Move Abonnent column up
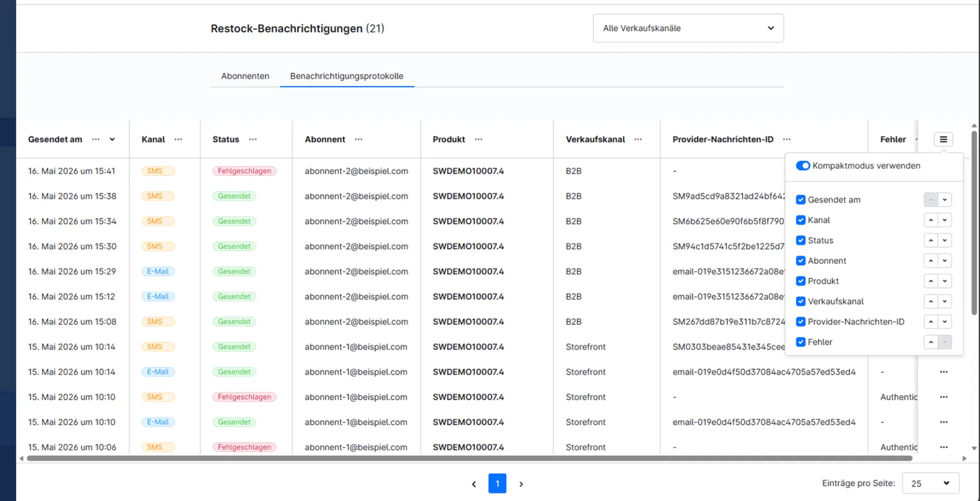The width and height of the screenshot is (980, 501). pyautogui.click(x=931, y=261)
